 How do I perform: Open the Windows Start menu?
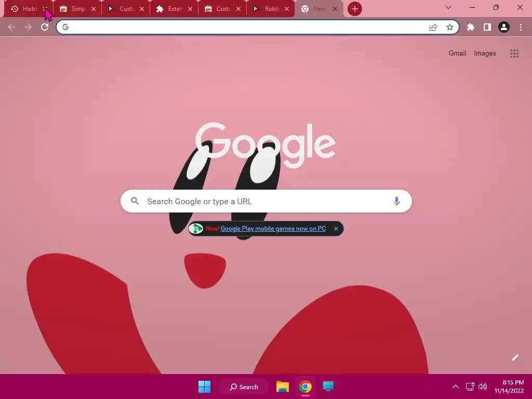[204, 387]
